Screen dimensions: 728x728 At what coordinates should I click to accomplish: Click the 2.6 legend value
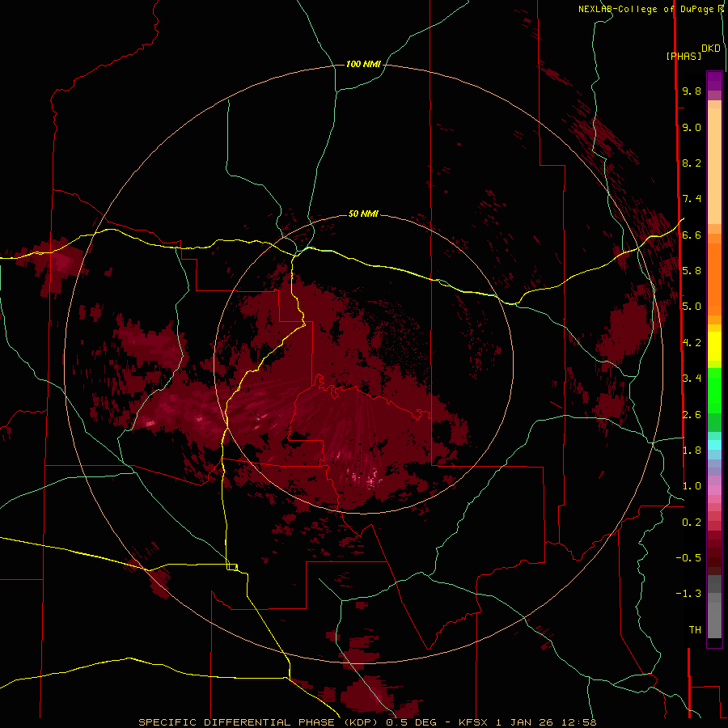pyautogui.click(x=692, y=415)
